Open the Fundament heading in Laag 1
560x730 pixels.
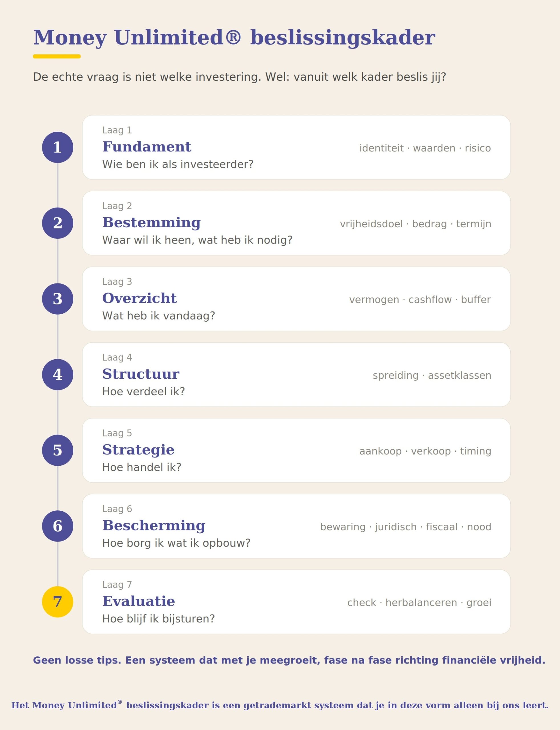pos(147,147)
